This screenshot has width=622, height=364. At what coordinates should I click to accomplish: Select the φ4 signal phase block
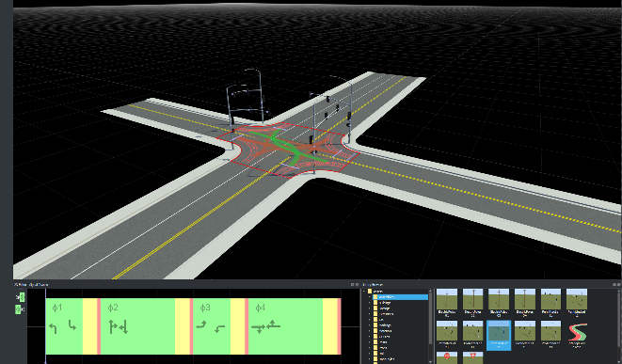pyautogui.click(x=286, y=326)
